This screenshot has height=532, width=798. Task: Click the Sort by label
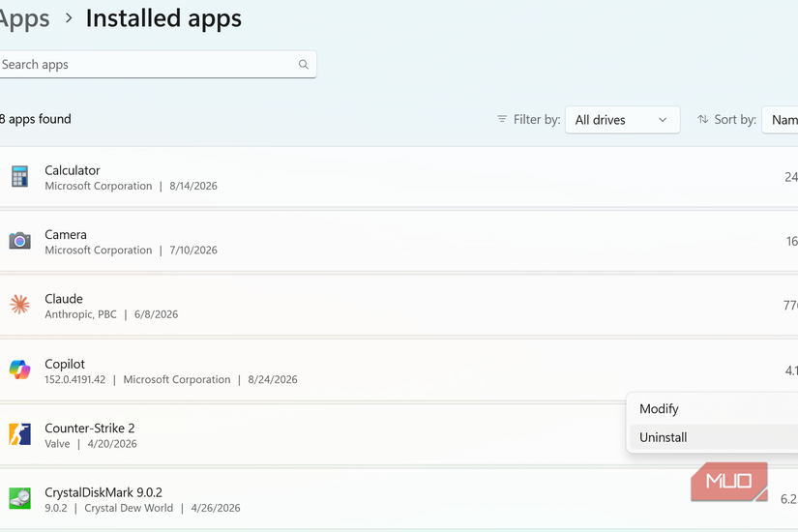(x=735, y=120)
